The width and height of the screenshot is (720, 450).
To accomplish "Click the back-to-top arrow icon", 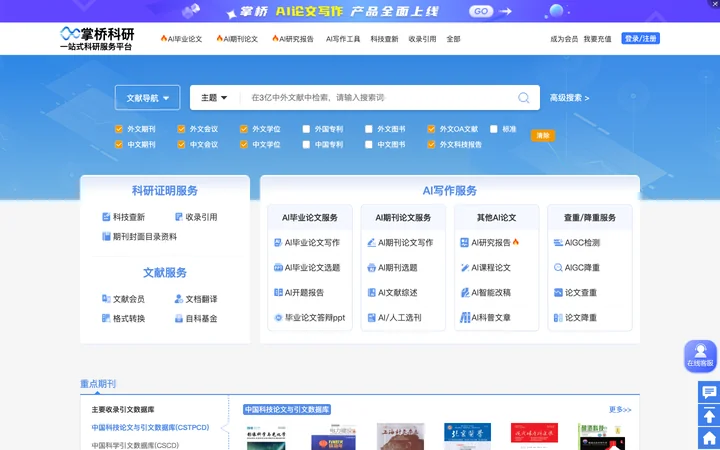I will (x=709, y=415).
